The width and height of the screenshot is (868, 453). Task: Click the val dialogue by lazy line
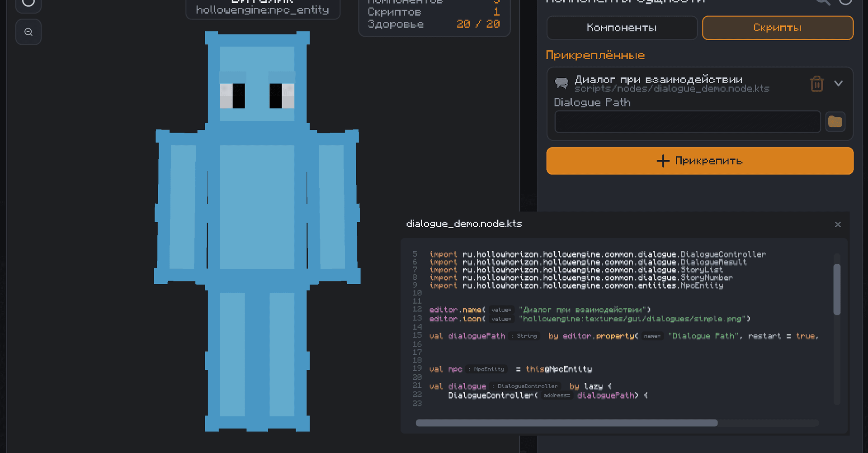pos(520,386)
